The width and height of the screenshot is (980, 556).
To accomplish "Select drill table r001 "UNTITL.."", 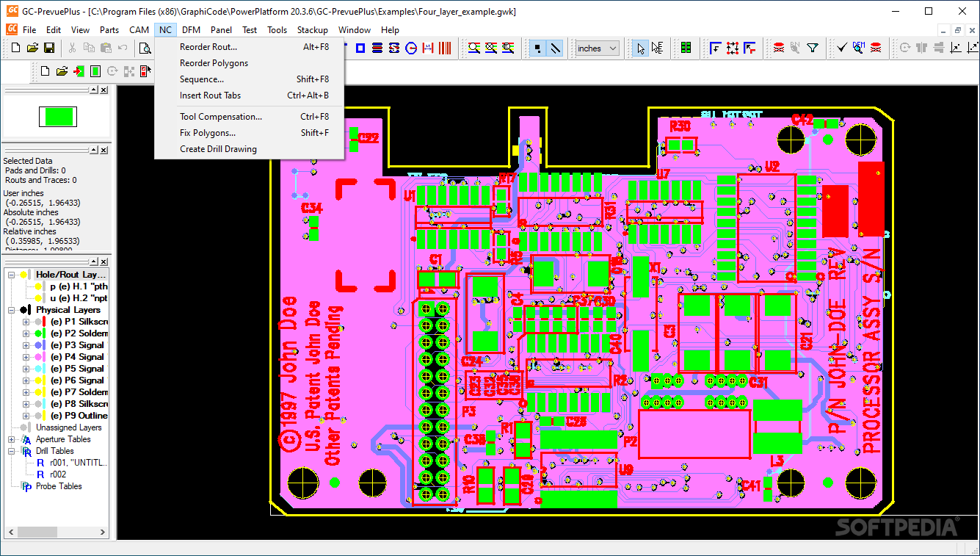I will tap(78, 463).
